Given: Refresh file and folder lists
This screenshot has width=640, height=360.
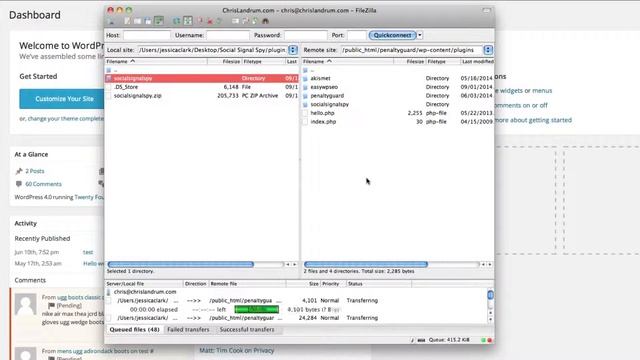Looking at the screenshot, I should pyautogui.click(x=176, y=21).
